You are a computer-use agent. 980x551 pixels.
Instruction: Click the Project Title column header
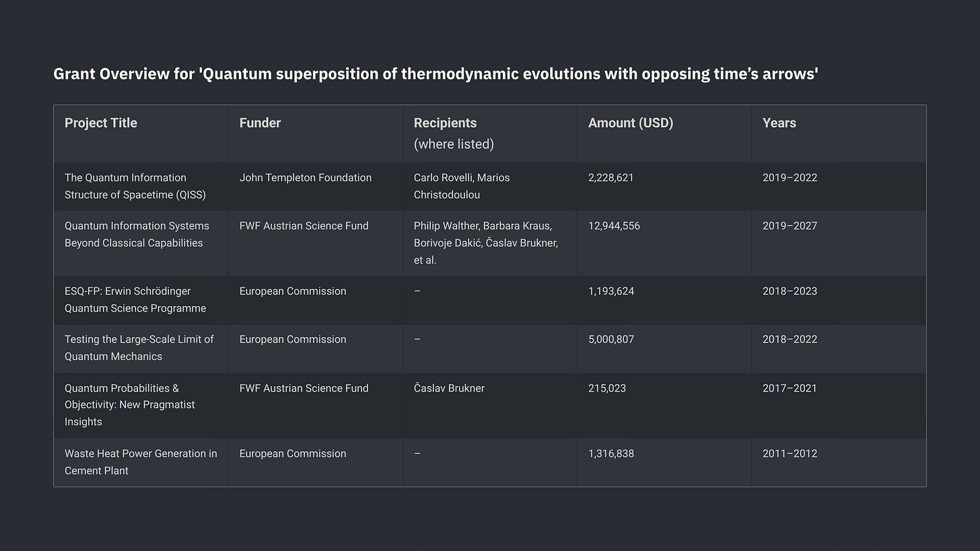pyautogui.click(x=100, y=123)
